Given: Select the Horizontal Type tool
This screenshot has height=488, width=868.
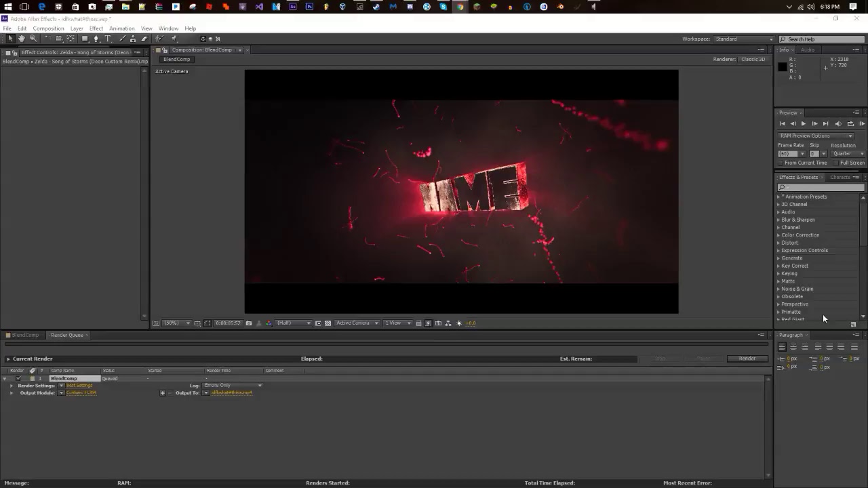Looking at the screenshot, I should click(107, 39).
